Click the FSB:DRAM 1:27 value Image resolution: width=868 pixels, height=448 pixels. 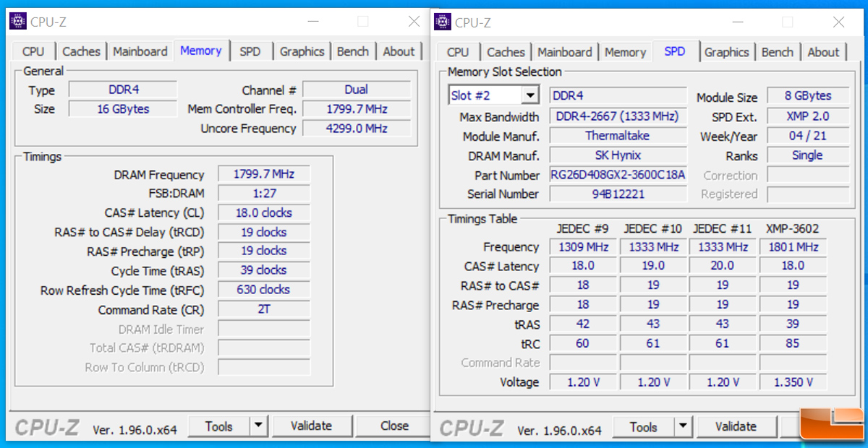[264, 193]
